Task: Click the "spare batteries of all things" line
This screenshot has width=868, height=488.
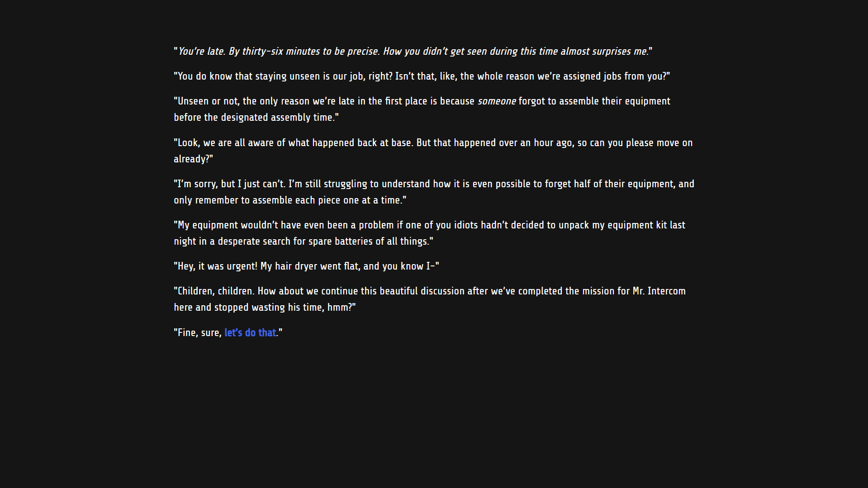Action: 304,242
